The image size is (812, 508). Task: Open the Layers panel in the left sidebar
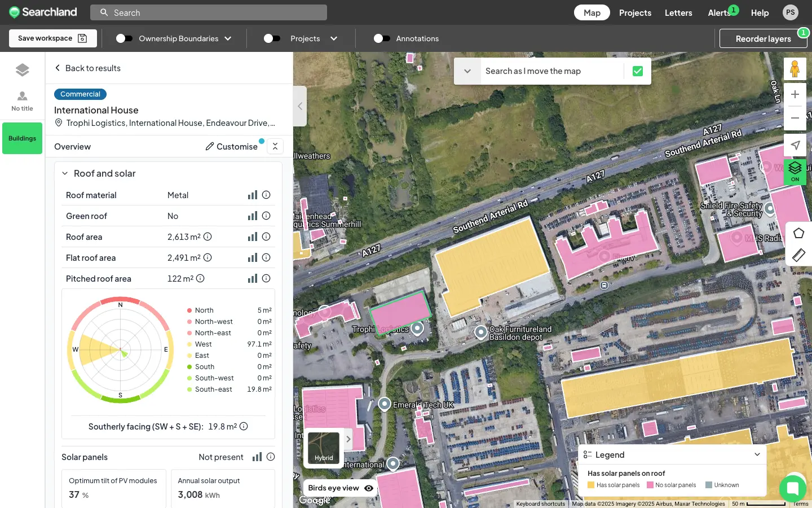click(x=22, y=69)
